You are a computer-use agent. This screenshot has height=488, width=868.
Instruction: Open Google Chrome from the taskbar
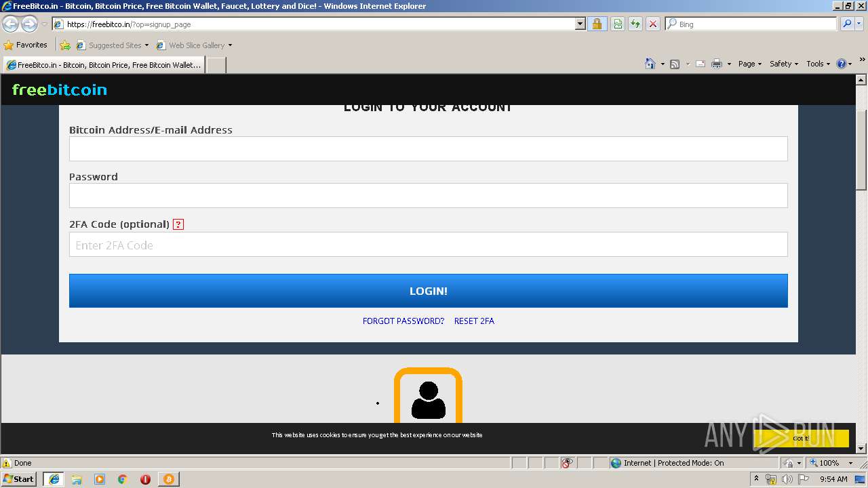coord(123,479)
